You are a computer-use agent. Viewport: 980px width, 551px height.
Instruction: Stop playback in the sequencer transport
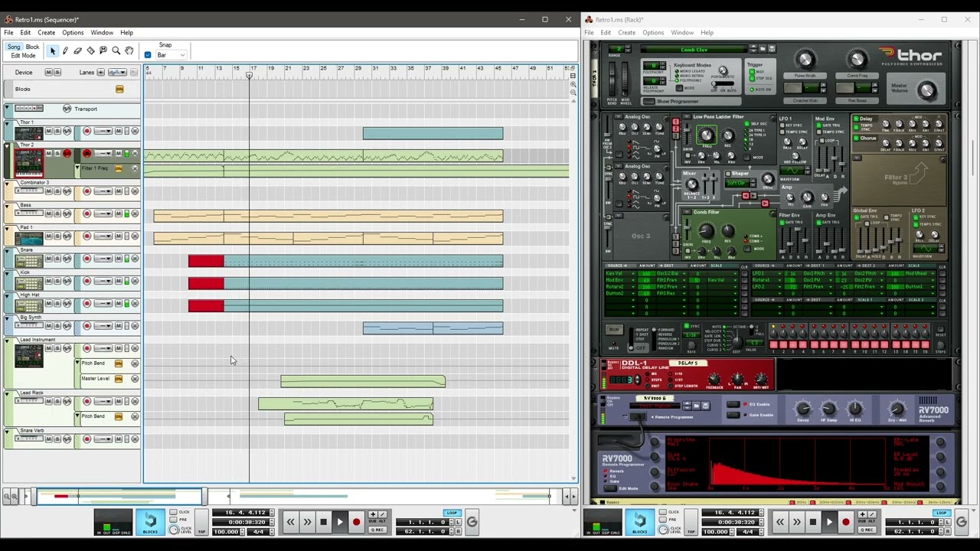pyautogui.click(x=323, y=522)
